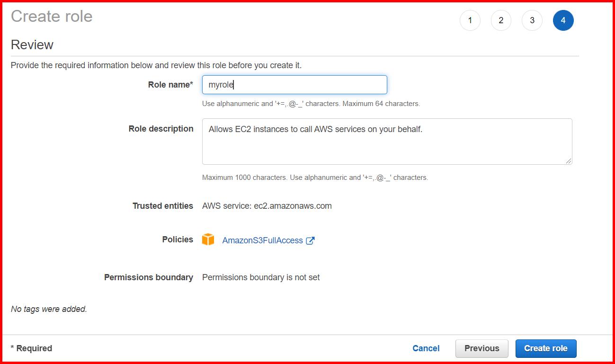
Task: Select step 2 in the progress indicator
Action: click(501, 20)
